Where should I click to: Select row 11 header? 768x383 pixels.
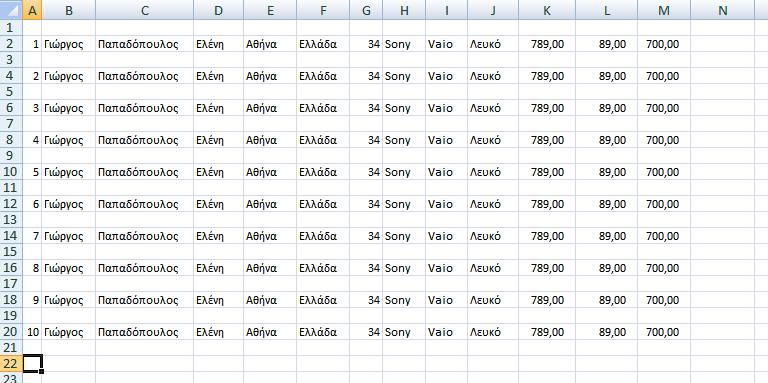pyautogui.click(x=11, y=188)
